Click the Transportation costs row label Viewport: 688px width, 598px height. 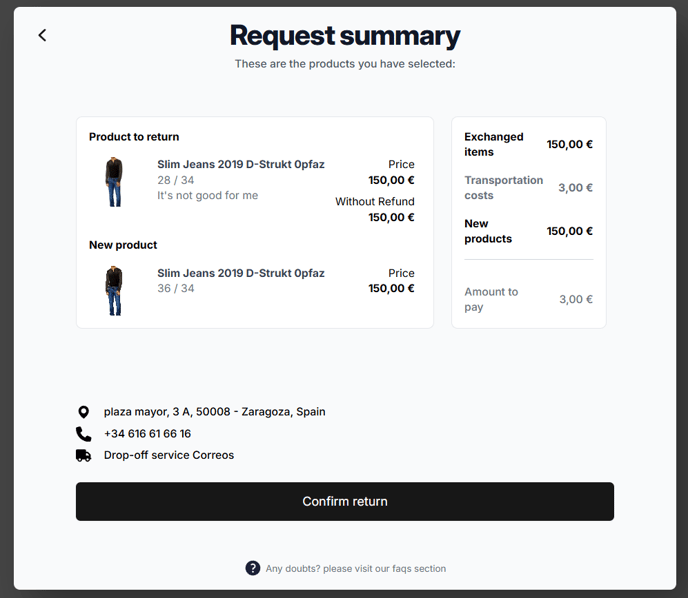tap(503, 188)
